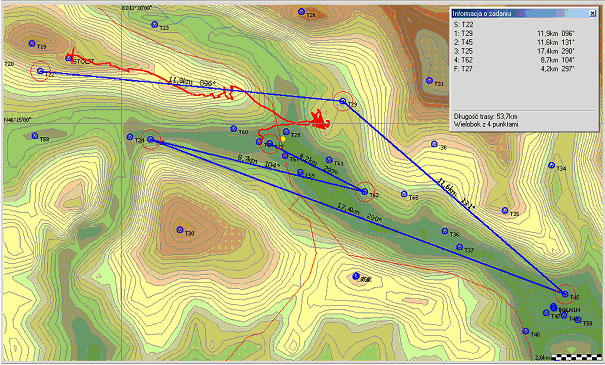Select the T29 turnpoint marker
Screen dimensions: 605x365
pos(343,101)
